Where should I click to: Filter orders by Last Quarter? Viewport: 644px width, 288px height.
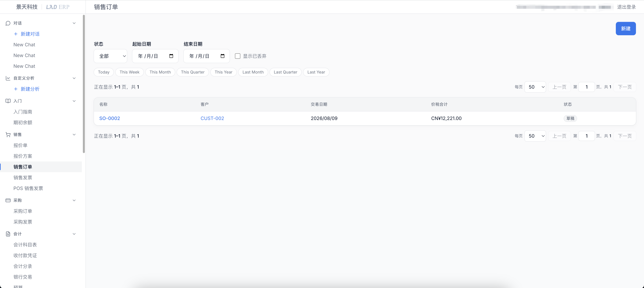(x=285, y=72)
